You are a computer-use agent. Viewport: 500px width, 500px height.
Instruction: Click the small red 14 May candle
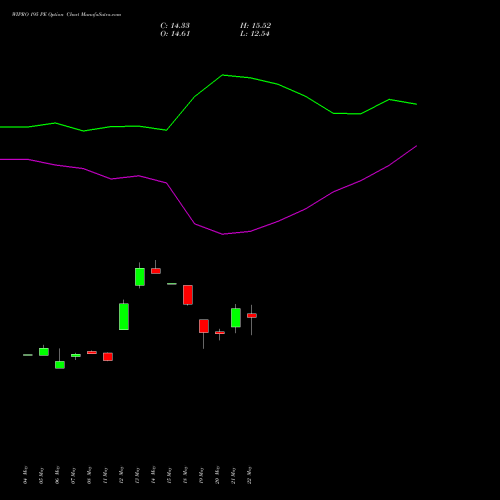(x=156, y=271)
